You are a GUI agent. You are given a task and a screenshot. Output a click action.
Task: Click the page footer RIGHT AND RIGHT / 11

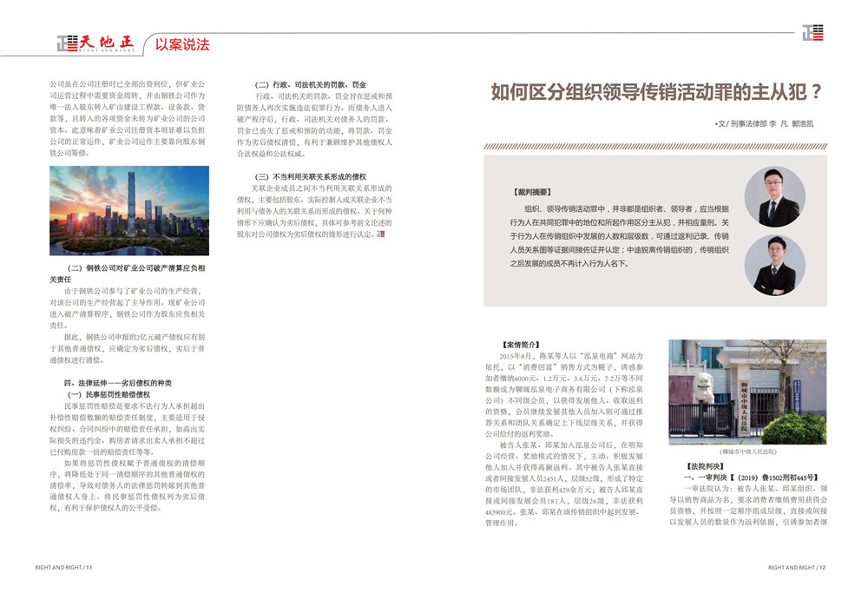coord(63,568)
